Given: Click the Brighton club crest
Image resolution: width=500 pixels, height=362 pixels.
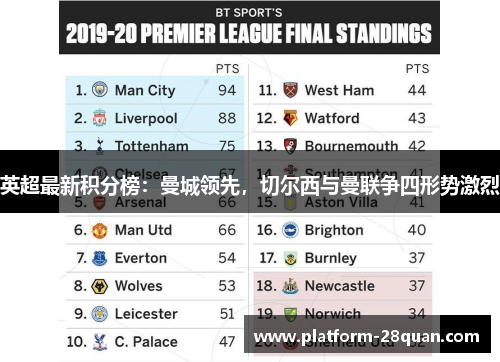Looking at the screenshot, I should pos(290,230).
